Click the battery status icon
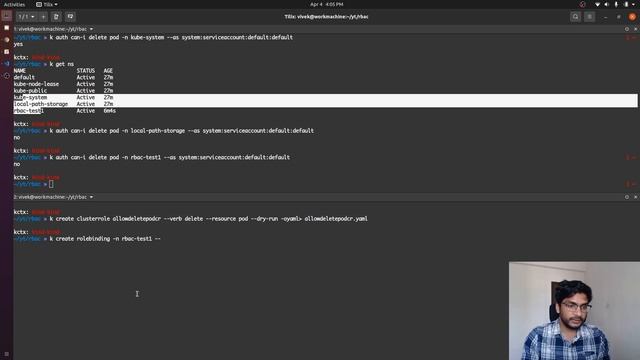The height and width of the screenshot is (360, 640). 626,4
